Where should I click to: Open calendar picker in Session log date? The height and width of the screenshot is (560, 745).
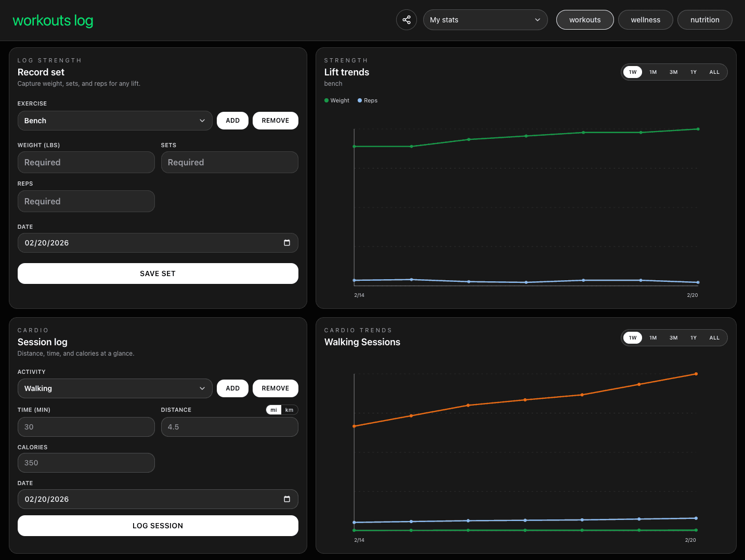pos(287,499)
